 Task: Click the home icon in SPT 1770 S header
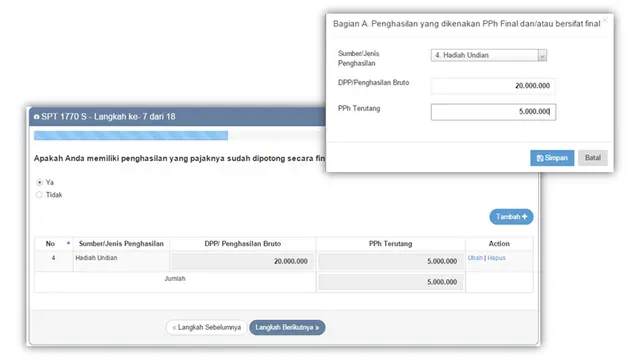[37, 117]
